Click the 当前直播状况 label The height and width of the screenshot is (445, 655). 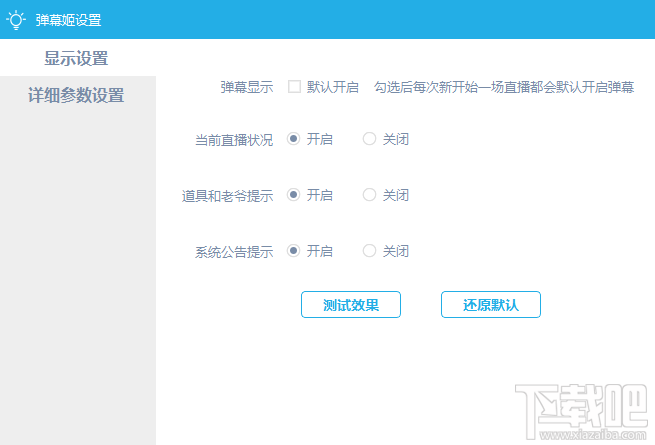234,140
